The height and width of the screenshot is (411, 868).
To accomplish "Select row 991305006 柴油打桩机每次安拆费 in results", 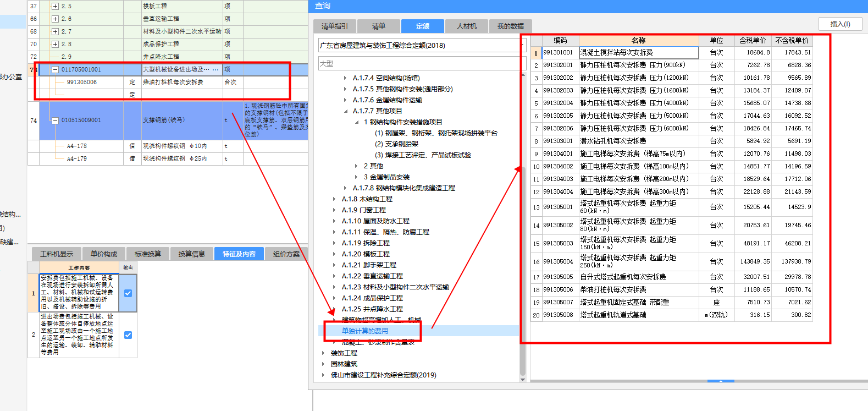I will pyautogui.click(x=671, y=289).
